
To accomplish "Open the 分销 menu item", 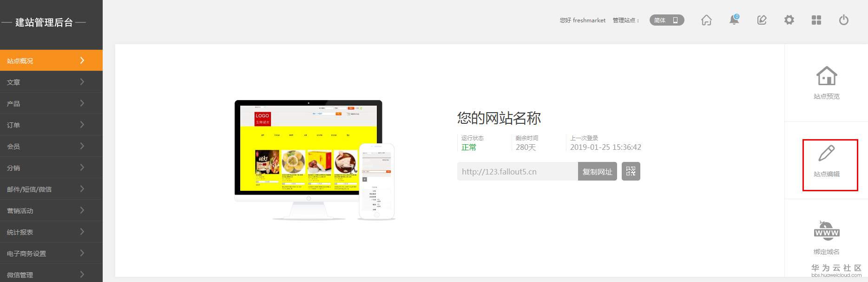I will (51, 168).
